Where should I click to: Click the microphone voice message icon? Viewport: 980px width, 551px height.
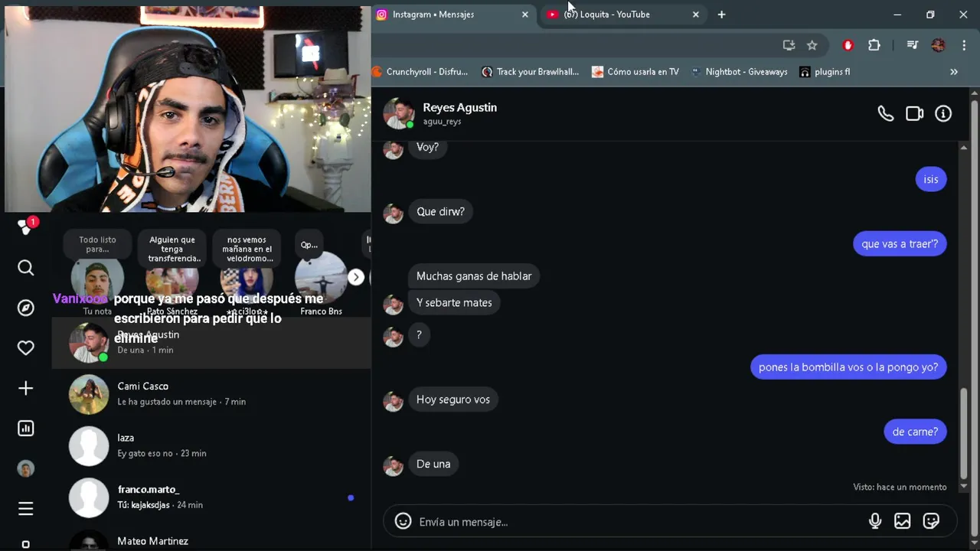point(875,521)
